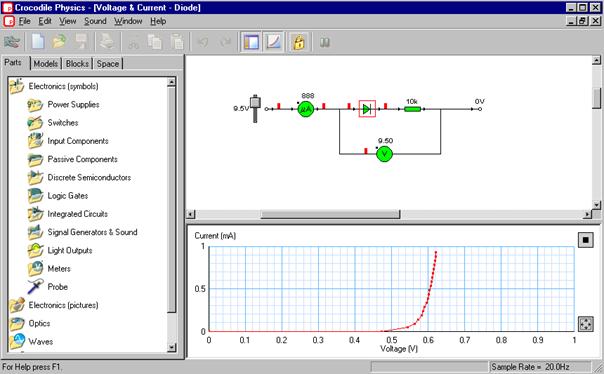This screenshot has width=604, height=374.
Task: Open the Sound menu
Action: 95,21
